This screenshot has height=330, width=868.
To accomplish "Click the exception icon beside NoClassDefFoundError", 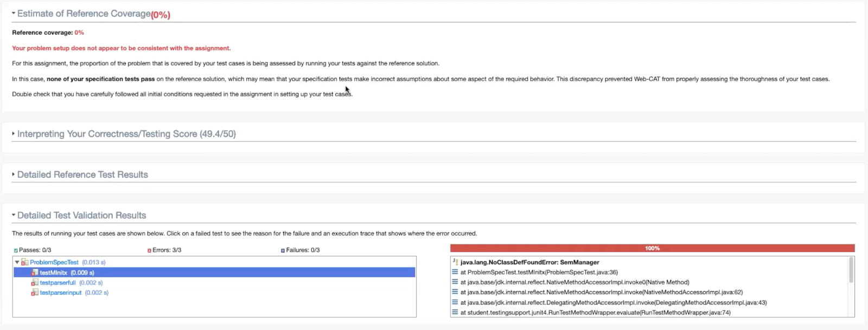I will tap(455, 262).
